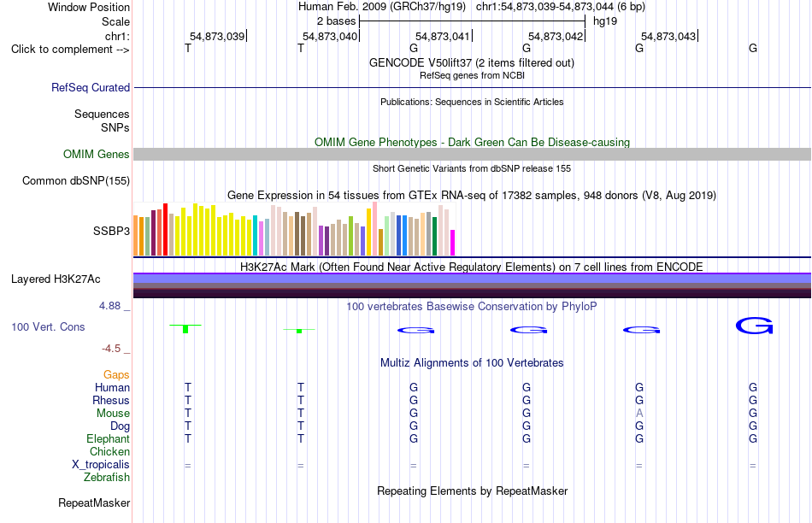Select the Mouse alignment row label
Viewport: 812px width, 523px height.
[113, 414]
